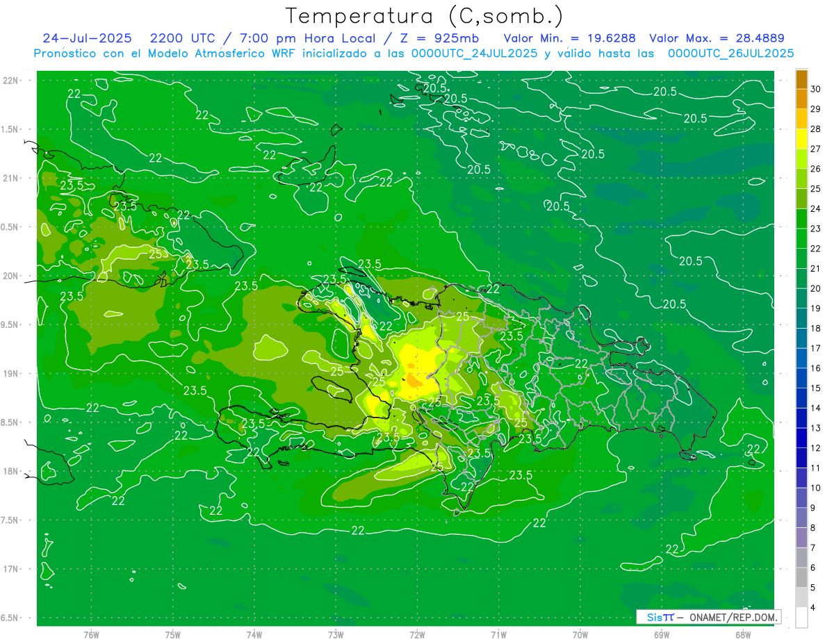Click the color scale swatch between 29 and 30
Screen dimensions: 834x644
click(801, 99)
